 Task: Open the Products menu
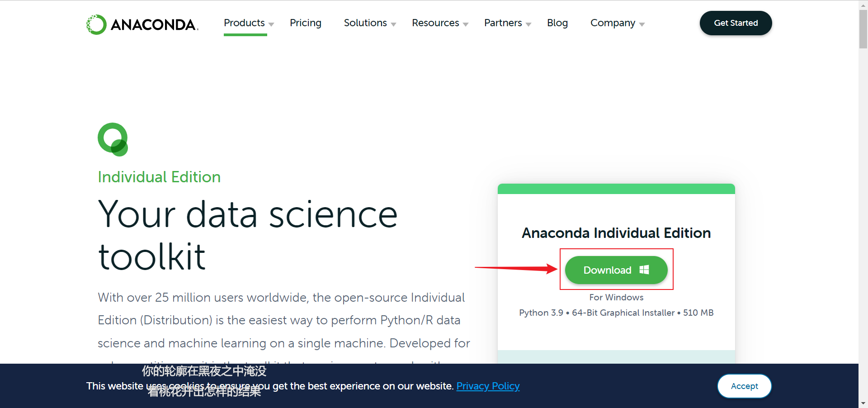click(x=244, y=23)
